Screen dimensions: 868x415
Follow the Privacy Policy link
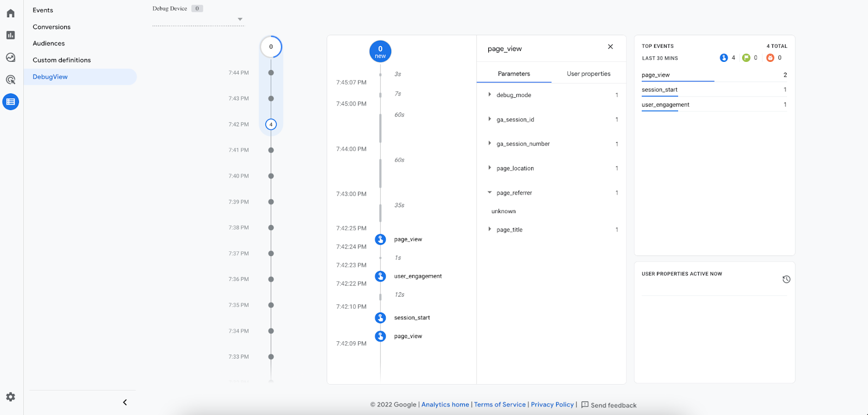pos(552,405)
